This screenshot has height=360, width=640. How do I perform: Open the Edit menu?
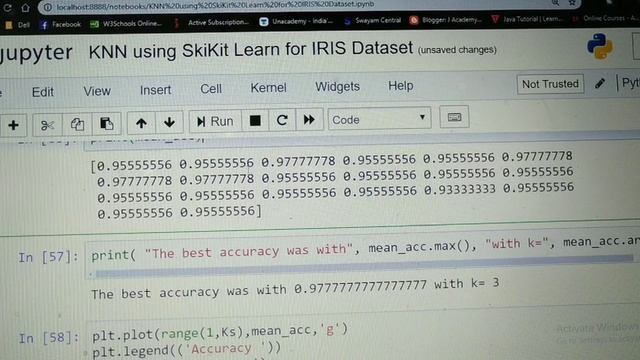tap(42, 92)
